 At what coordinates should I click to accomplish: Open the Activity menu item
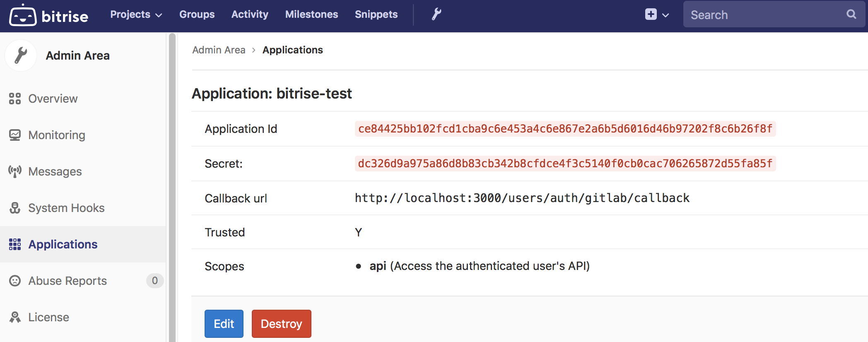[250, 14]
